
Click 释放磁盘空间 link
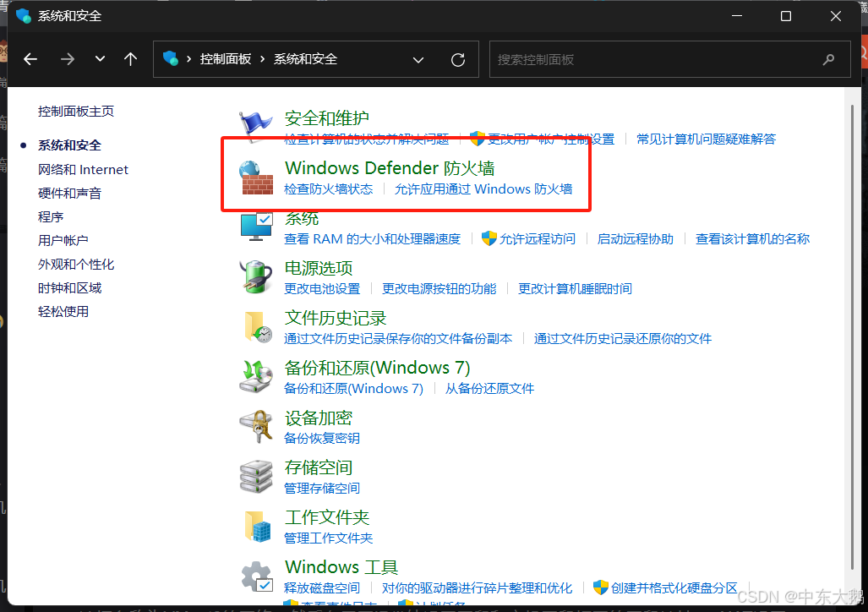click(322, 587)
